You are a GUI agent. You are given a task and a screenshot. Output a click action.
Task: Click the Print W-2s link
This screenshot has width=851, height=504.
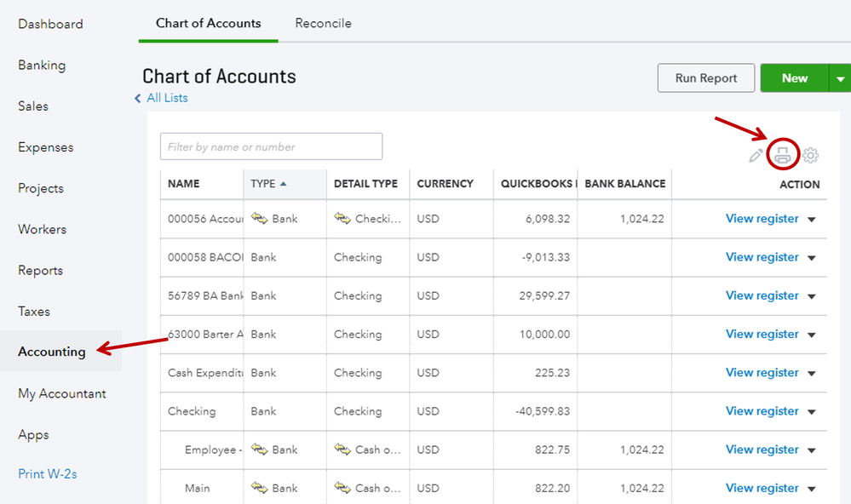click(x=48, y=473)
